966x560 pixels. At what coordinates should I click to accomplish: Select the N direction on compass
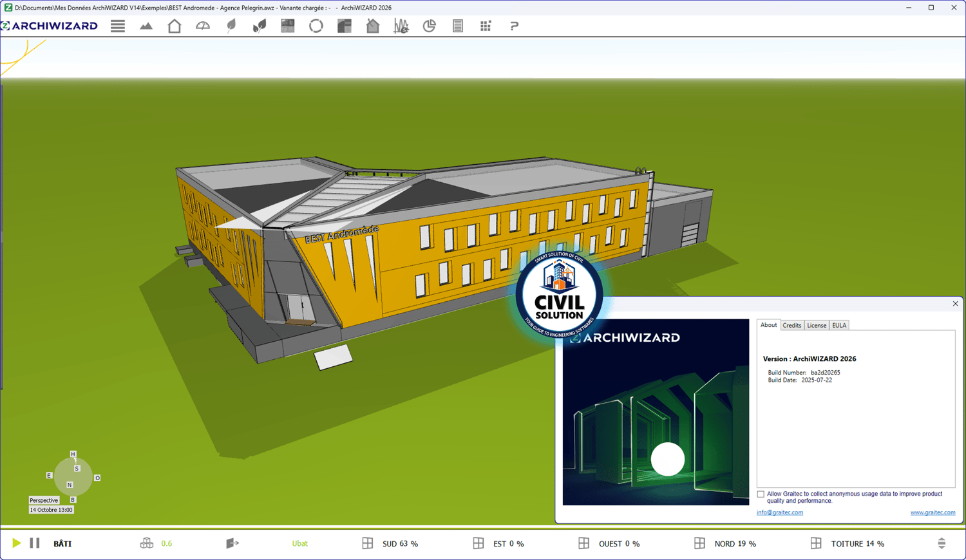tap(70, 485)
